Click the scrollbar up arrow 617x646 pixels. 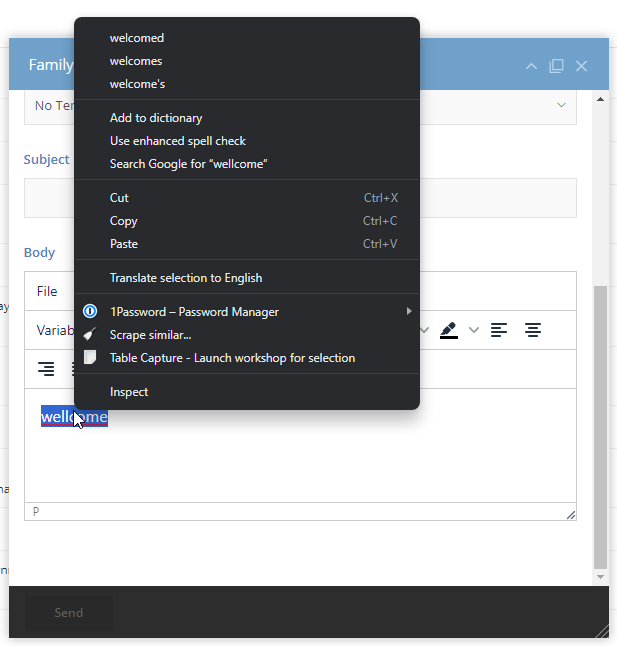pos(600,99)
